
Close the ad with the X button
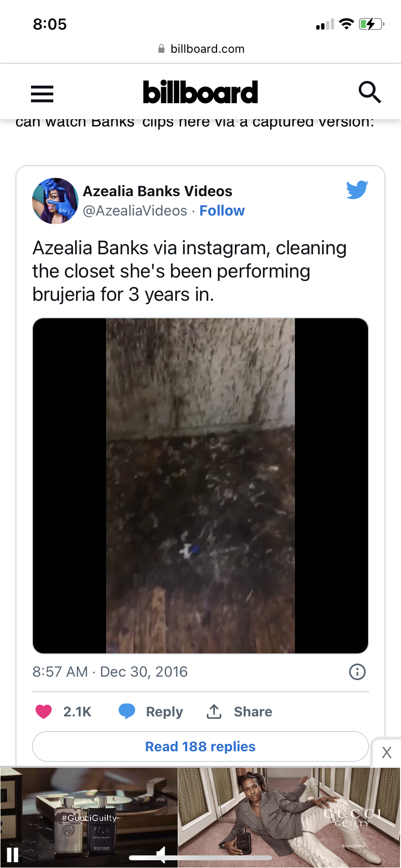[386, 752]
